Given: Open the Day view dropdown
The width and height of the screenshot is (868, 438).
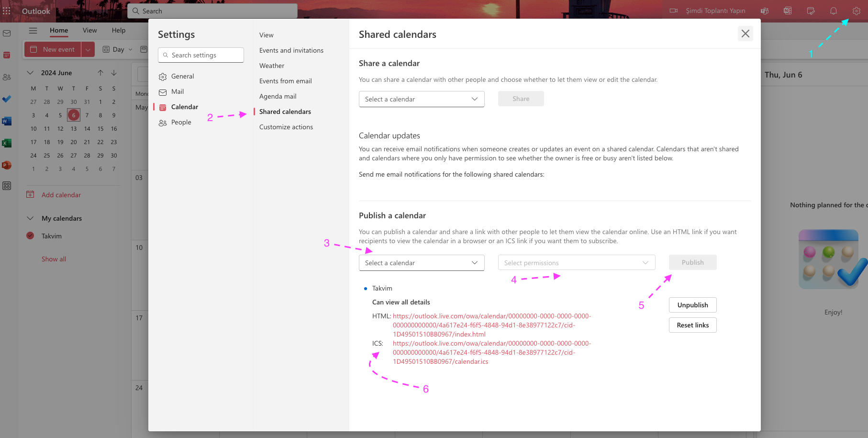Looking at the screenshot, I should (118, 49).
